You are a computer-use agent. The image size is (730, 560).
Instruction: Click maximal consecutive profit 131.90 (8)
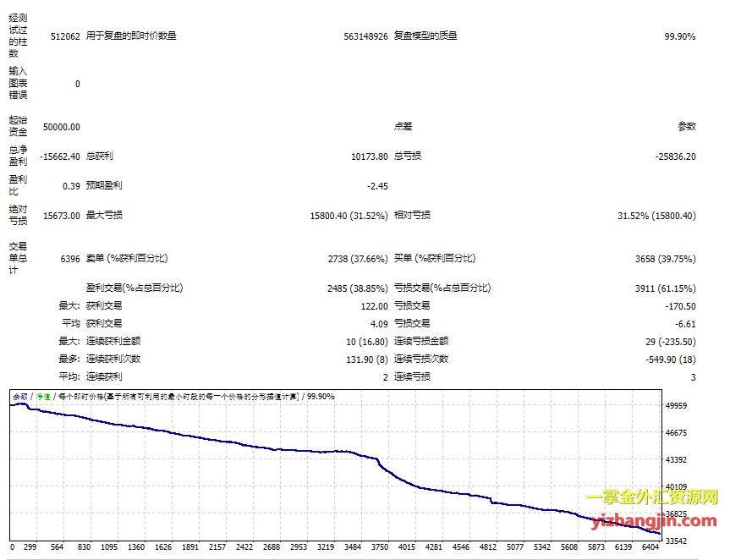pos(367,360)
